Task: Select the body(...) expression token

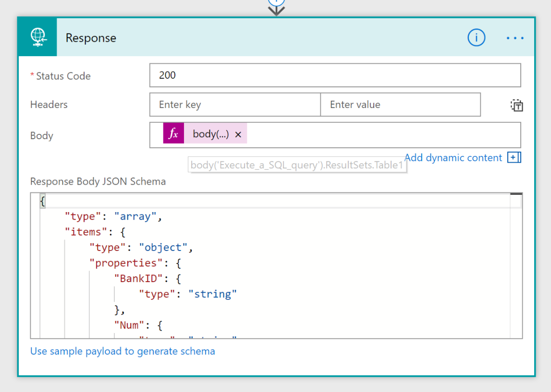Action: (x=210, y=134)
